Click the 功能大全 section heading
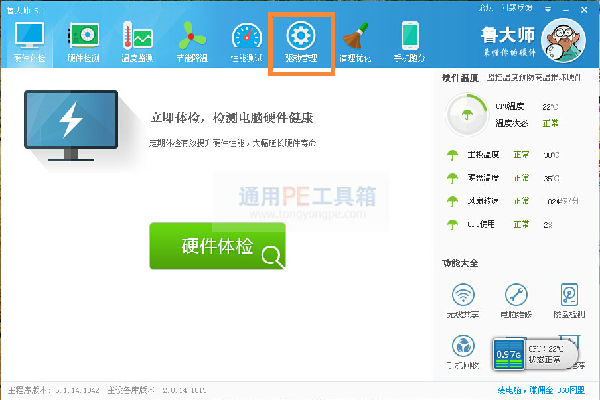Viewport: 600px width, 400px height. (460, 263)
